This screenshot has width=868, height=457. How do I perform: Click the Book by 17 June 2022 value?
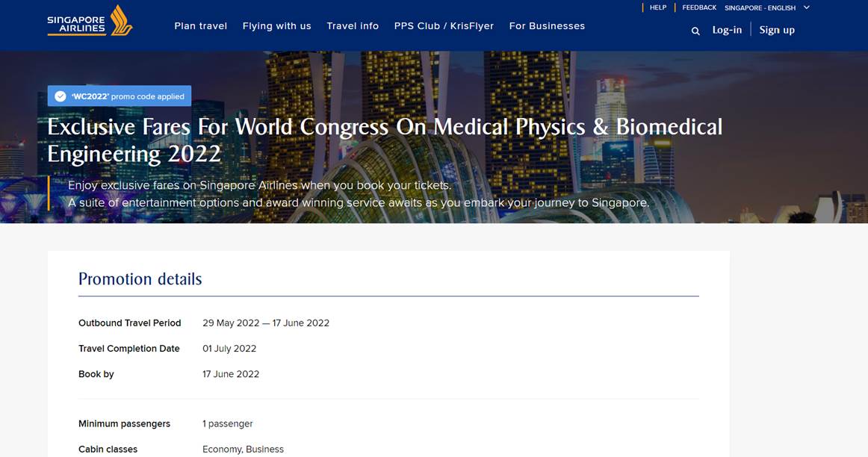pos(231,374)
